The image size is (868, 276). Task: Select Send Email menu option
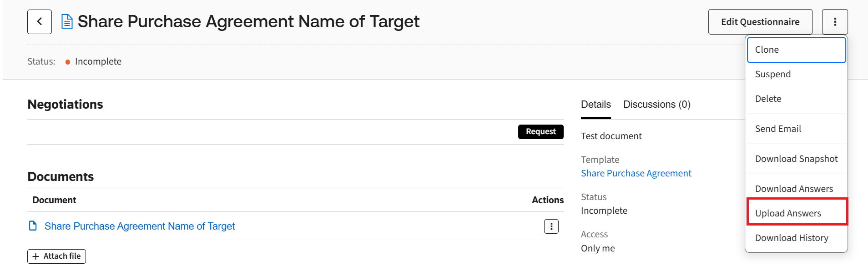(778, 129)
